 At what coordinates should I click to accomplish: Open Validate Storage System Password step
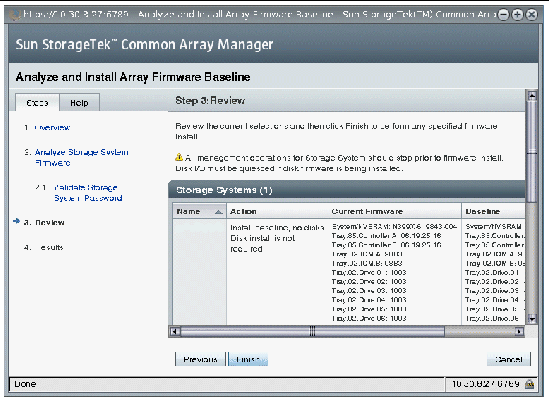pyautogui.click(x=88, y=193)
